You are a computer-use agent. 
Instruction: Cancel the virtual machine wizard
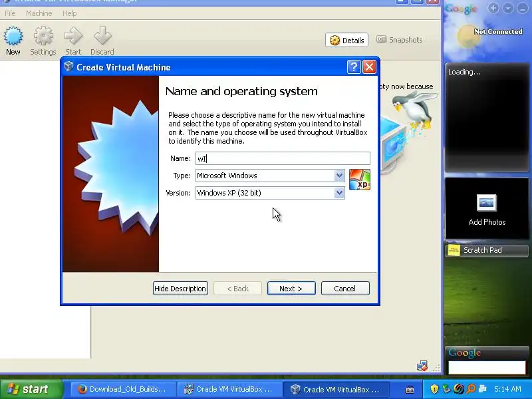345,289
